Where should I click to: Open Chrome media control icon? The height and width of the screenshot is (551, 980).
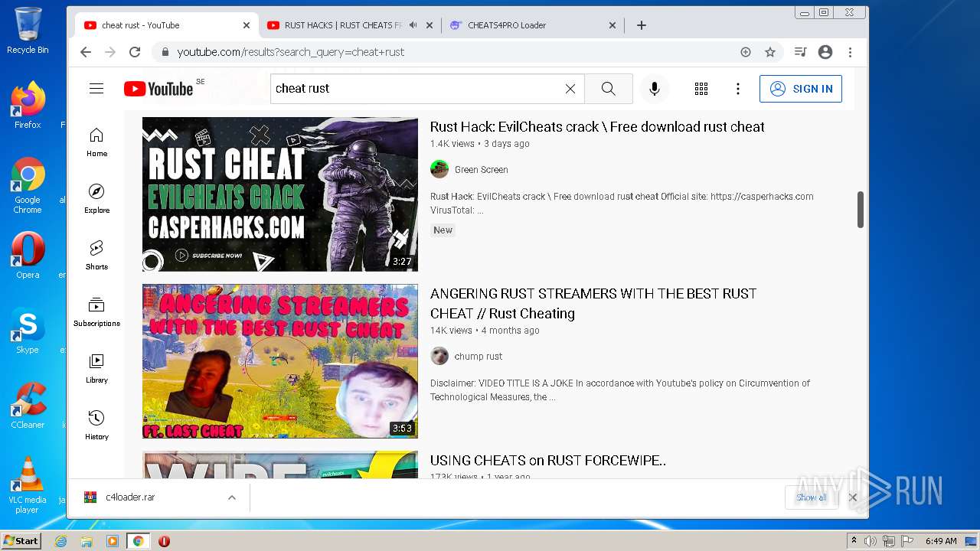coord(801,52)
